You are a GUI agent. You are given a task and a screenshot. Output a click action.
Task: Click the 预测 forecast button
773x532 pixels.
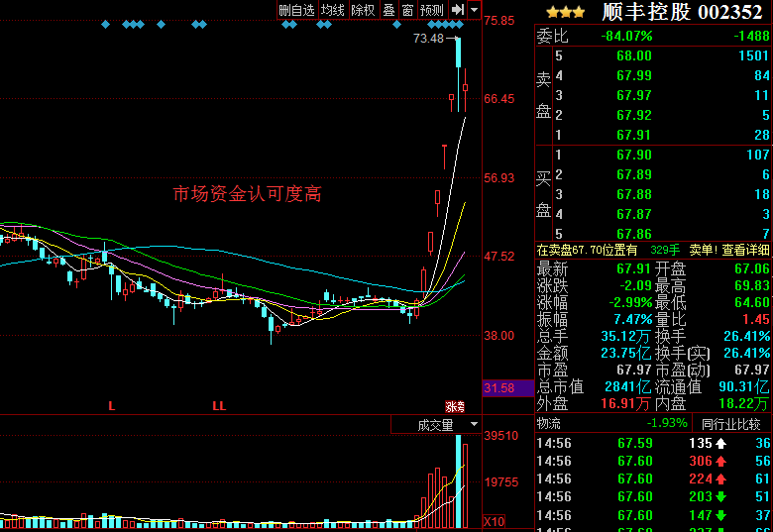click(x=432, y=10)
